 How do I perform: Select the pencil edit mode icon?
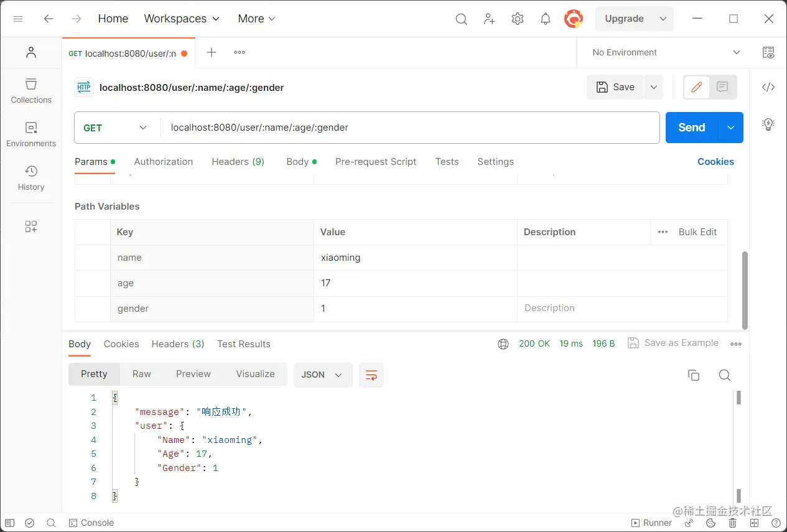697,87
